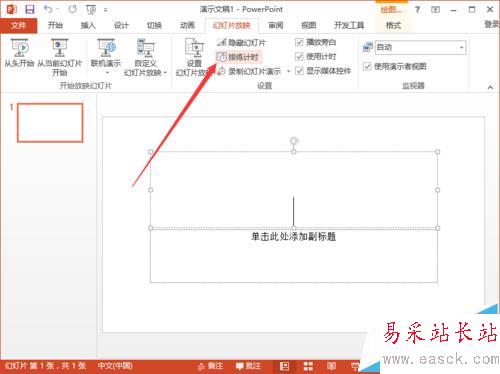Click the 幻灯片 第1张 status text

pos(46,366)
